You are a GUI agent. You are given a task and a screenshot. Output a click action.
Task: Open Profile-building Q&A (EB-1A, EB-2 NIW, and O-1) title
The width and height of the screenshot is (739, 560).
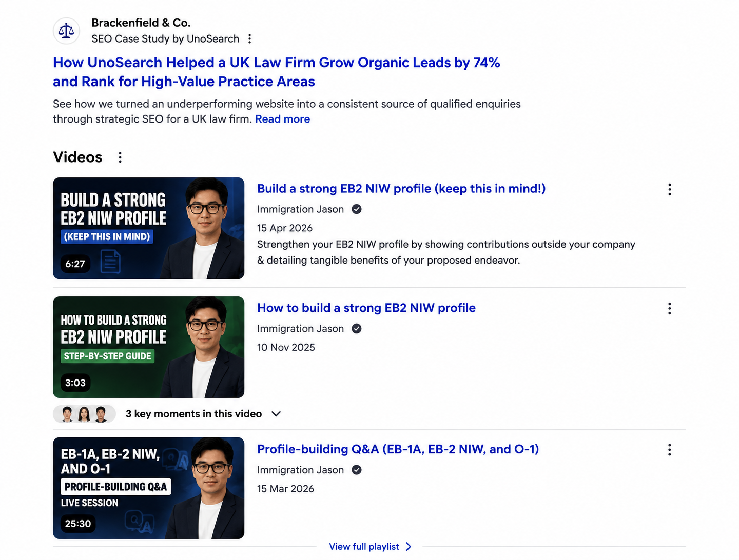398,449
